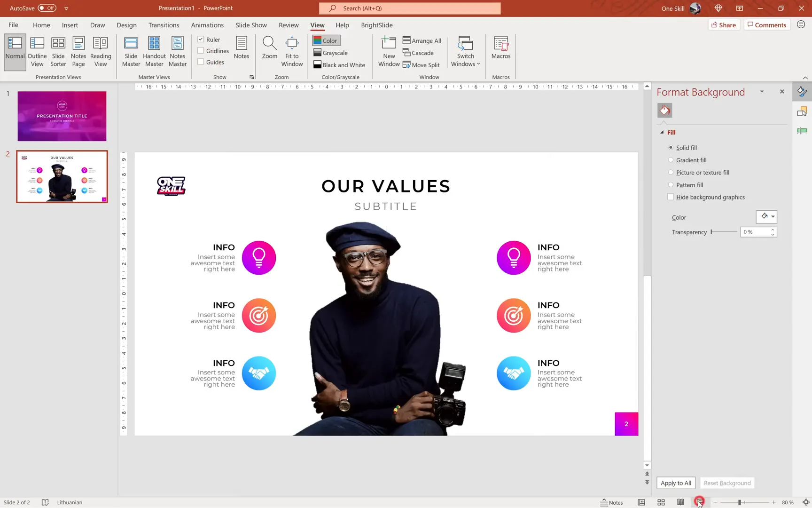Collapse the ribbon
The width and height of the screenshot is (812, 508).
[x=805, y=78]
